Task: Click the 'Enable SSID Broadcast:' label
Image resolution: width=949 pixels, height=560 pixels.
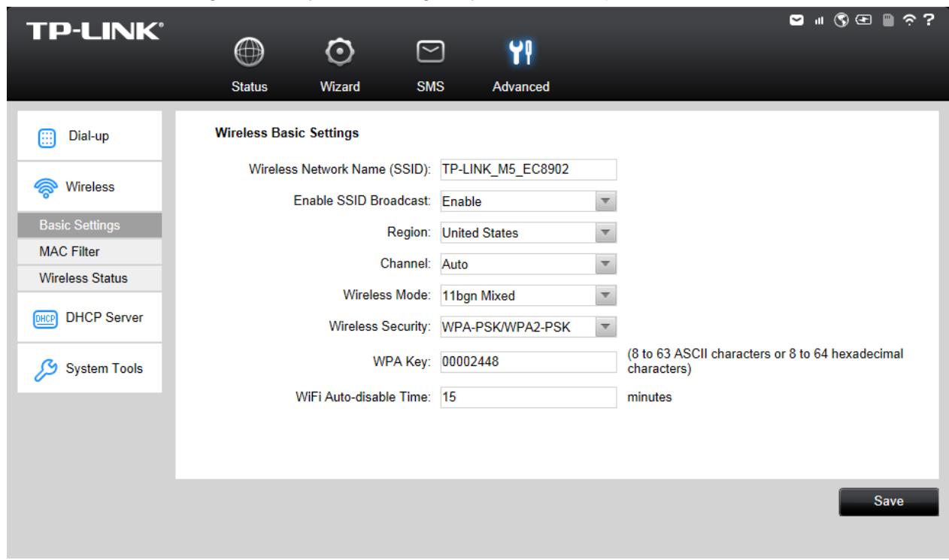Action: (x=363, y=201)
